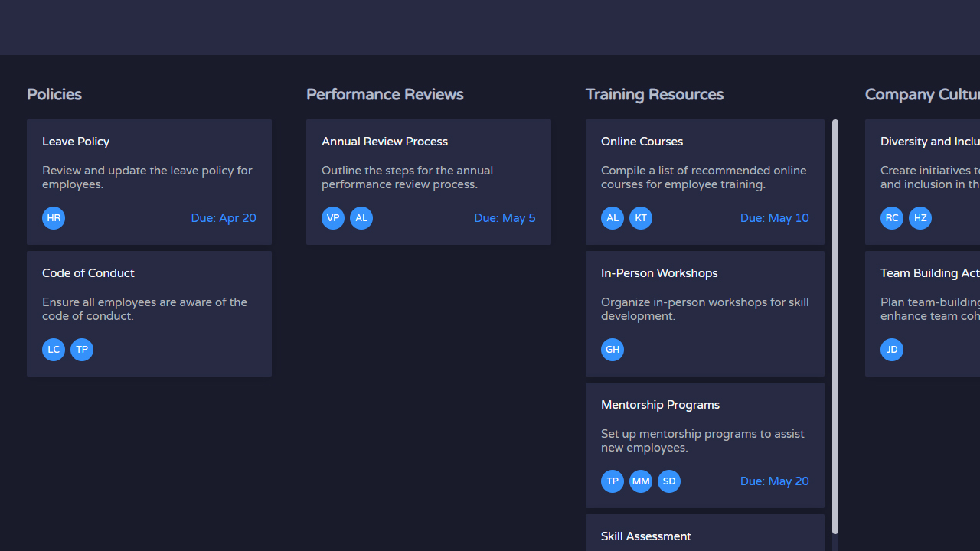The image size is (980, 551).
Task: Select the Performance Reviews column header
Action: (384, 95)
